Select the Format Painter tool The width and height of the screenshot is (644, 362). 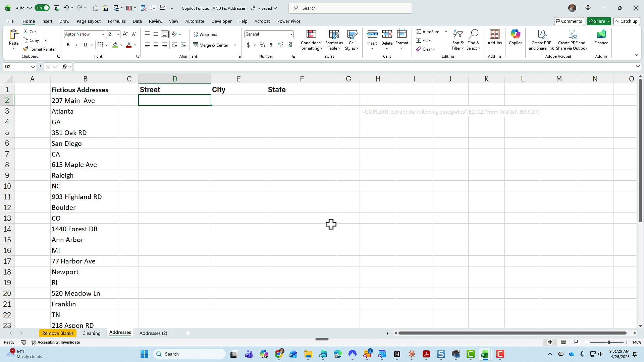pyautogui.click(x=39, y=49)
